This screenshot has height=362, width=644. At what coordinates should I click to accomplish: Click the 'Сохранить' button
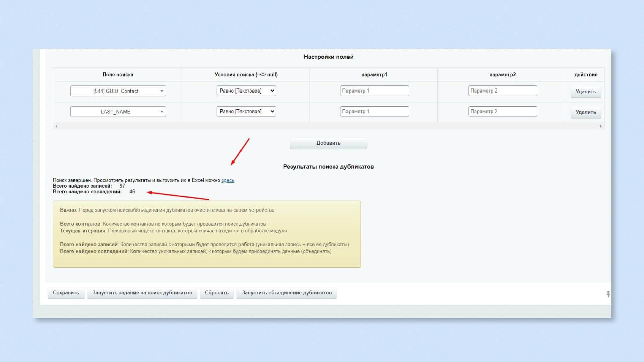coord(66,293)
